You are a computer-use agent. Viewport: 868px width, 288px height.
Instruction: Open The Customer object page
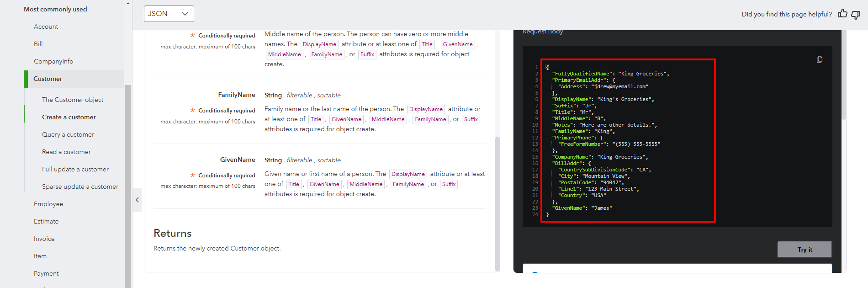[x=73, y=100]
